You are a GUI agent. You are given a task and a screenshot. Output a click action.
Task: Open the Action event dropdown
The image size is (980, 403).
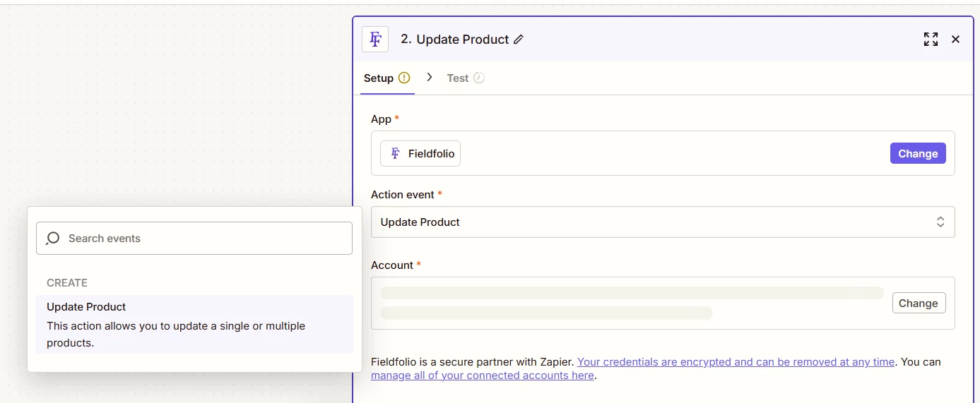point(663,222)
